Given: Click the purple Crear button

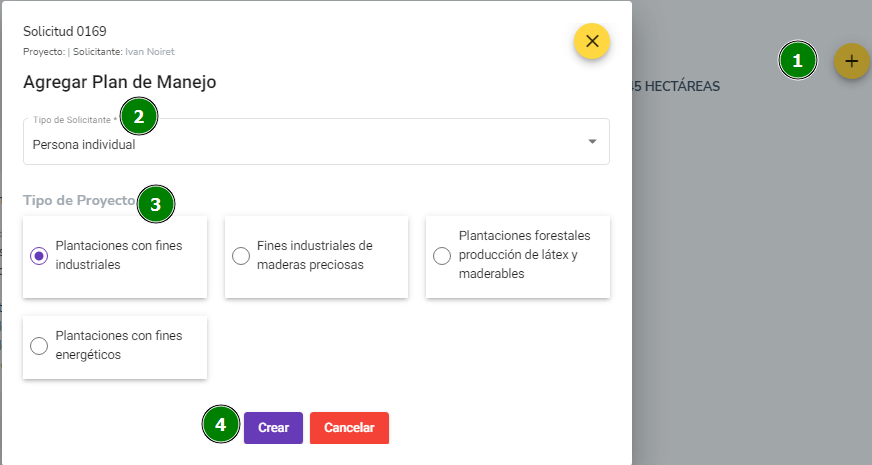Looking at the screenshot, I should [x=273, y=428].
